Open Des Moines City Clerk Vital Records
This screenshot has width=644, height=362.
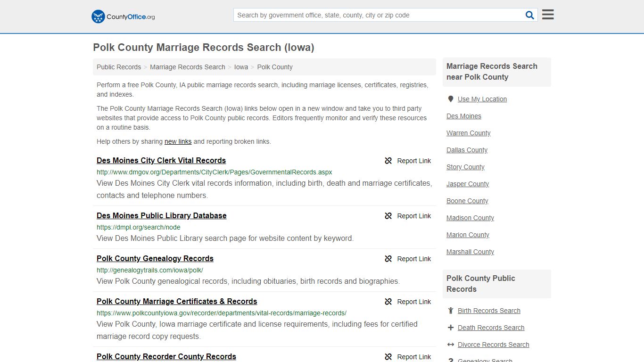pyautogui.click(x=161, y=160)
